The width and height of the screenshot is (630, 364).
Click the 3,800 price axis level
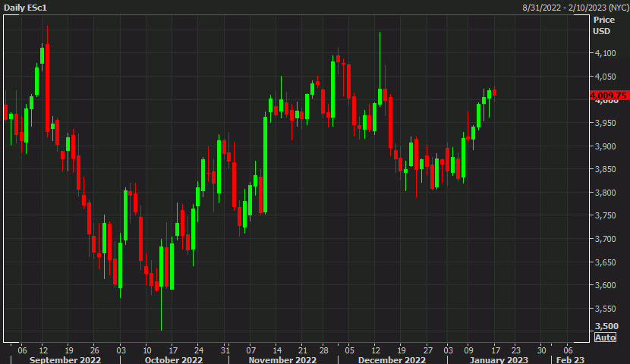[605, 193]
